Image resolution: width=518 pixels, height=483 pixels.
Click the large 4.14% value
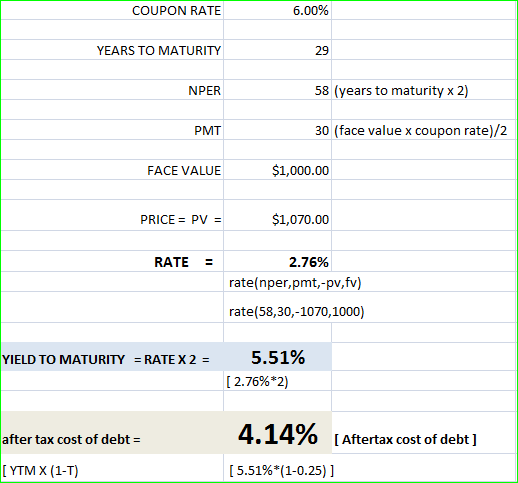point(278,434)
